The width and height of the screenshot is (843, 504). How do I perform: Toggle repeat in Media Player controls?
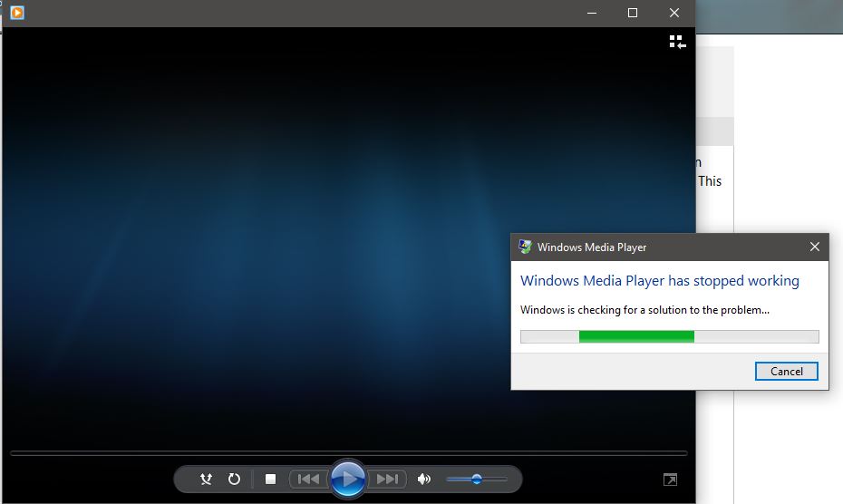pyautogui.click(x=234, y=479)
